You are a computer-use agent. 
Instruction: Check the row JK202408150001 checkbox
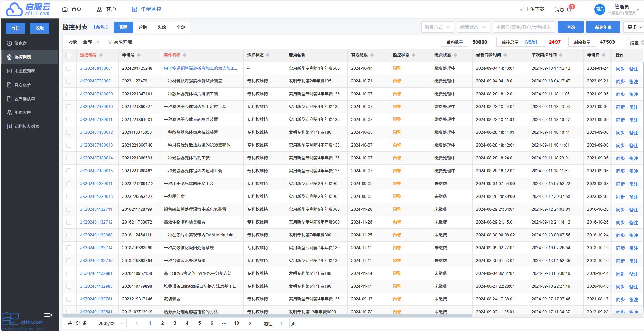[x=69, y=68]
